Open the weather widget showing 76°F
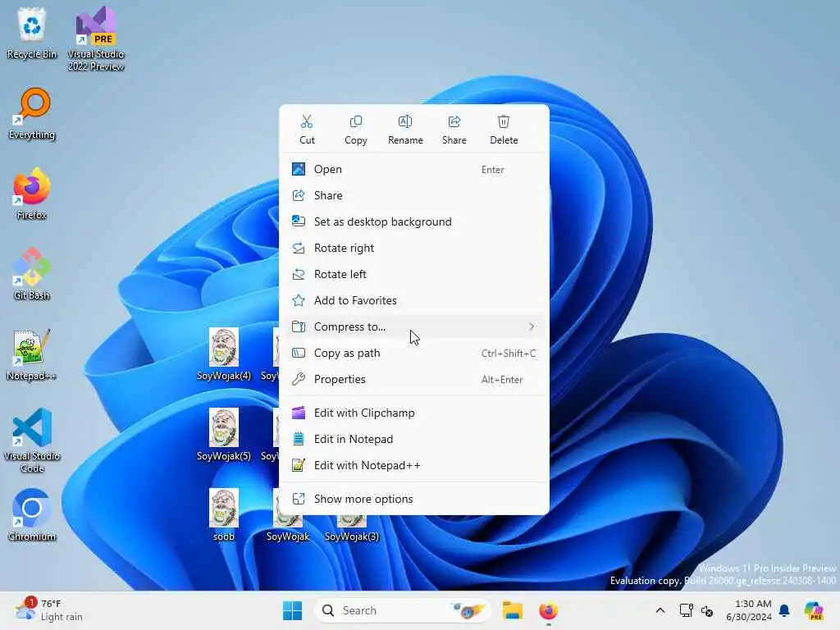This screenshot has height=630, width=840. pyautogui.click(x=49, y=610)
